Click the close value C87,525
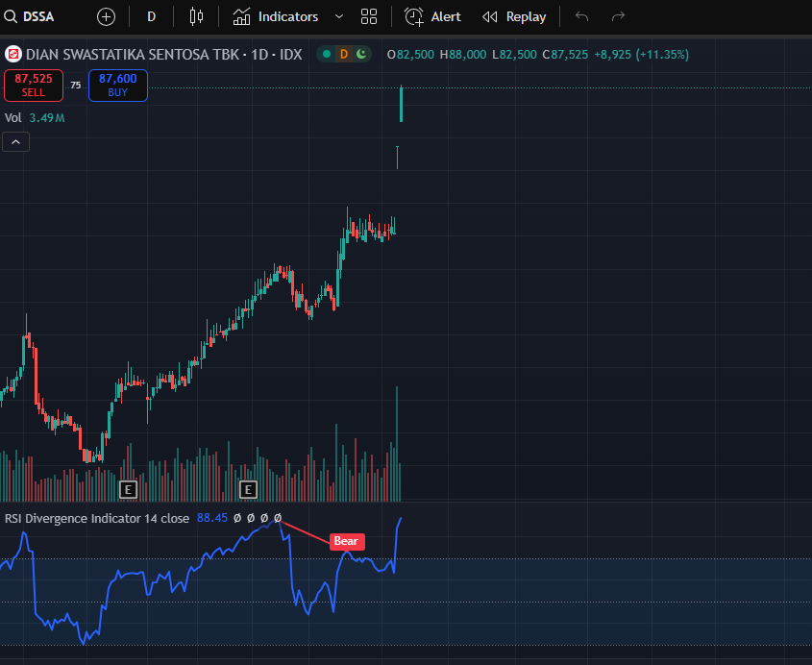This screenshot has width=812, height=665. [565, 55]
